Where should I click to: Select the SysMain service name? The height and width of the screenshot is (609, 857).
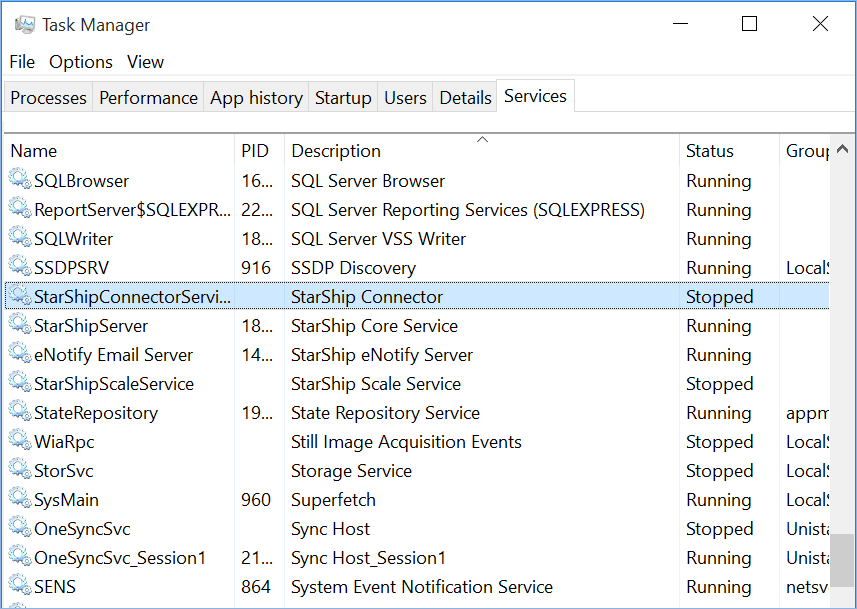66,500
